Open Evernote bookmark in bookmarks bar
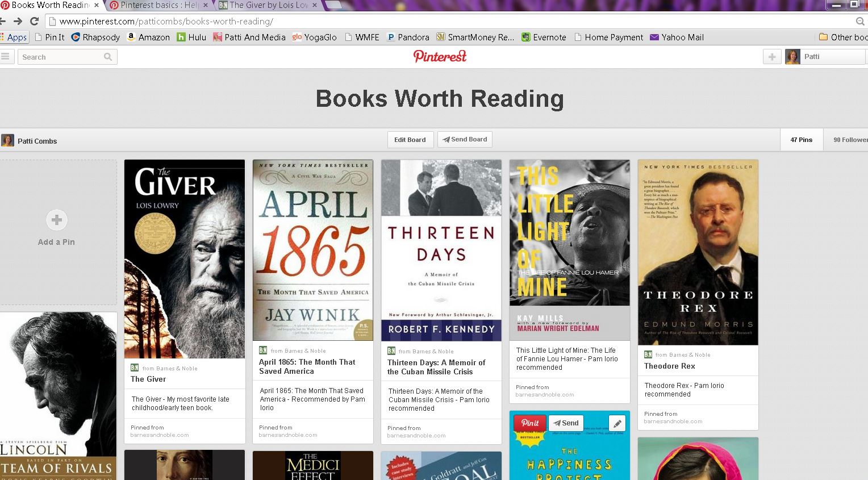868x480 pixels. pos(544,37)
